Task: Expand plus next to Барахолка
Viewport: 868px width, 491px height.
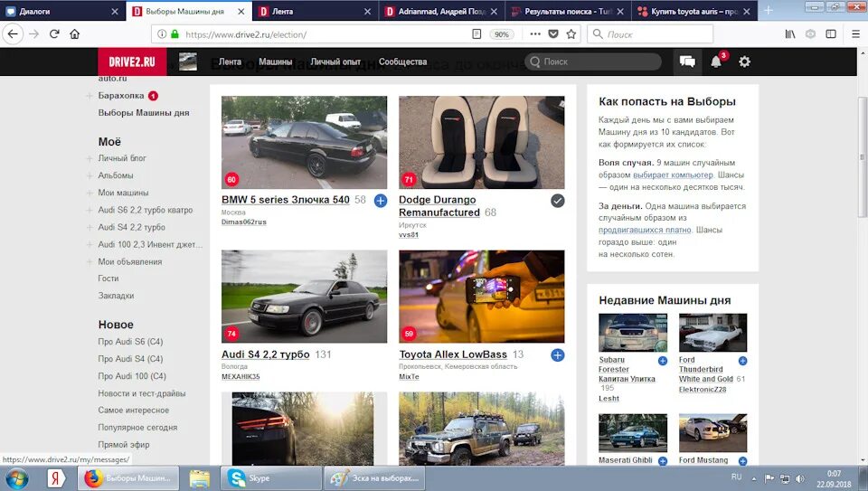Action: tap(90, 96)
